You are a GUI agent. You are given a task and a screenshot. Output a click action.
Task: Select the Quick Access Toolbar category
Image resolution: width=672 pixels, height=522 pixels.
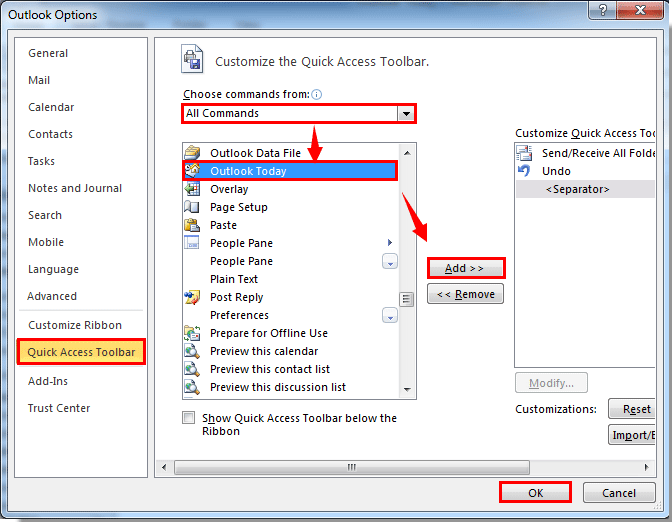[81, 352]
